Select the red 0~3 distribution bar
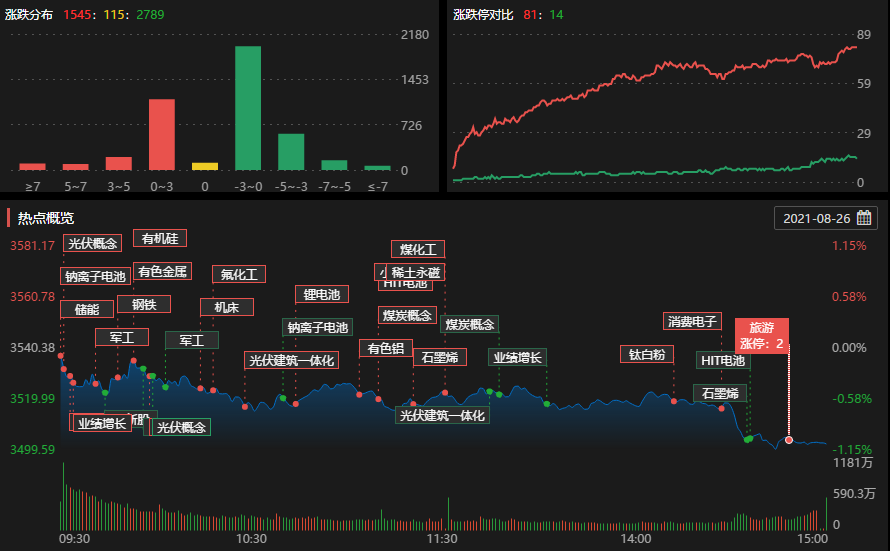This screenshot has width=890, height=551. (x=162, y=134)
